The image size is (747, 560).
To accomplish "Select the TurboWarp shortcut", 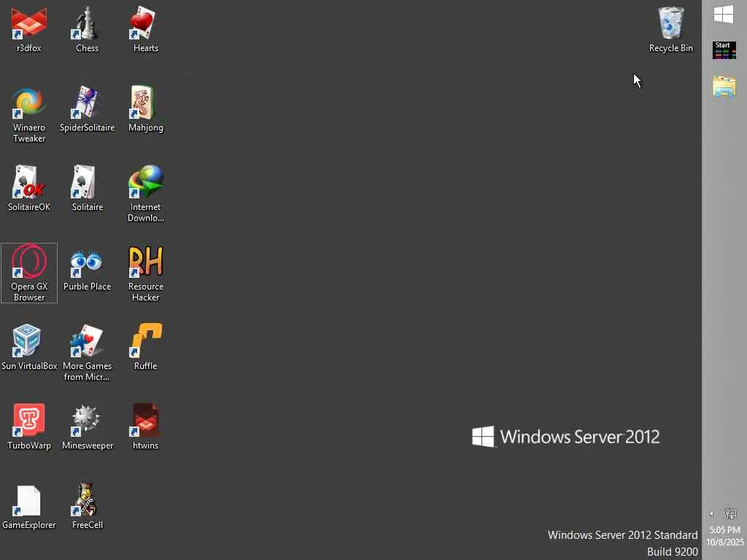I will tap(29, 427).
